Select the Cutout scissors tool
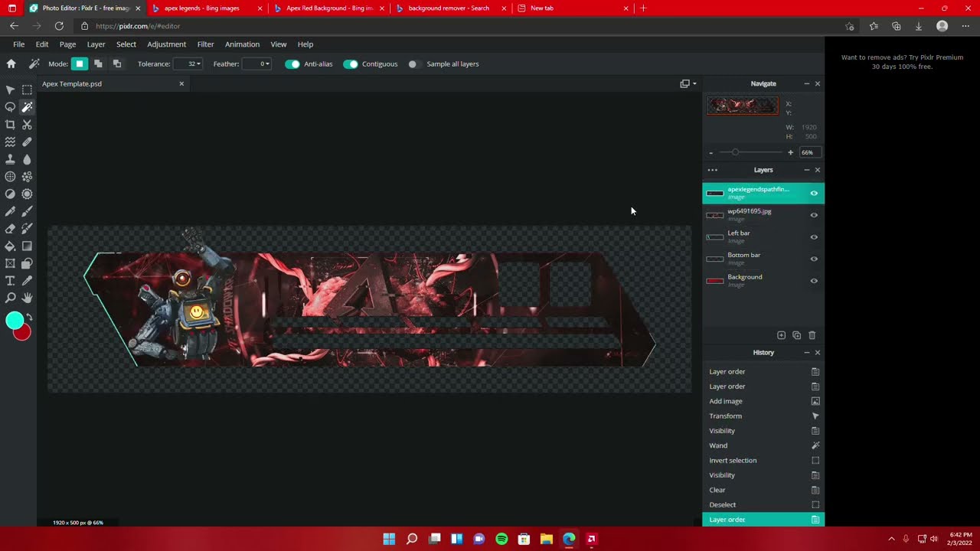The width and height of the screenshot is (980, 551). click(x=27, y=124)
